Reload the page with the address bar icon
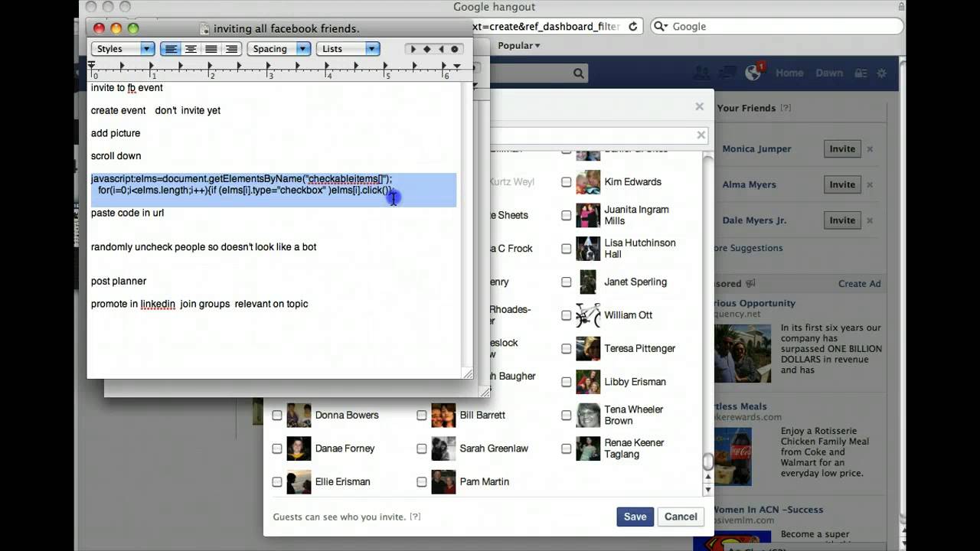Screen dimensions: 980x551 633,26
